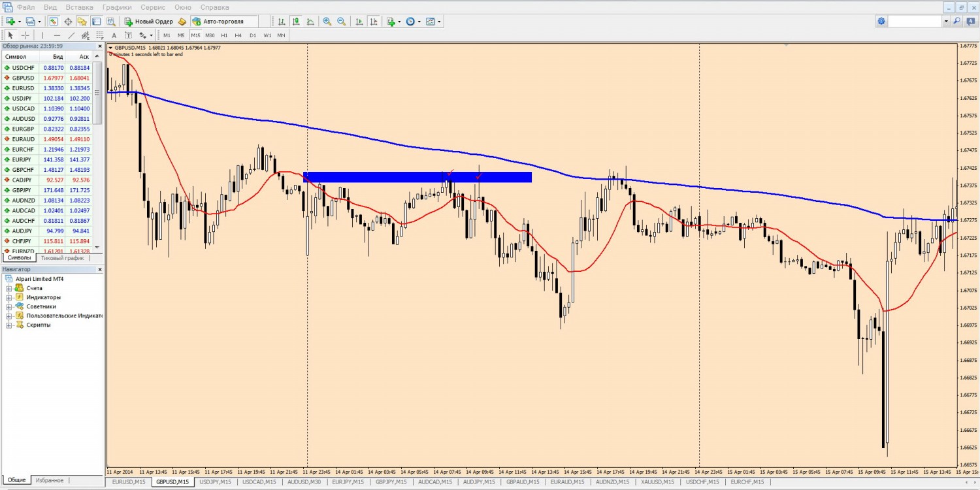Select the Vertical Line drawing tool

[x=42, y=35]
